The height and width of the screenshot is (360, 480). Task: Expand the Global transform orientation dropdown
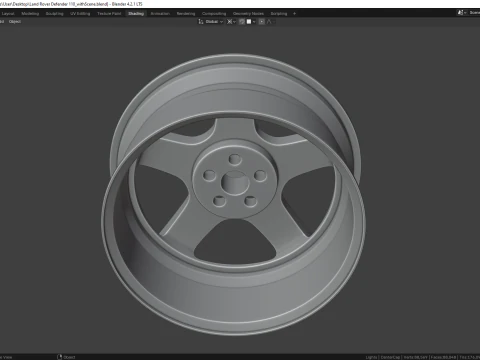(x=214, y=22)
